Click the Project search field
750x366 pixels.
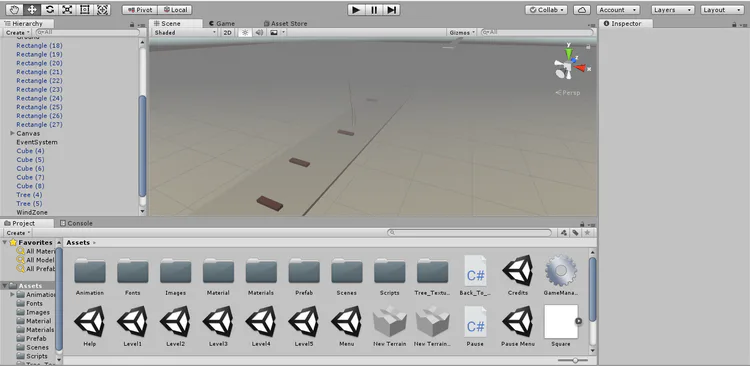point(469,233)
